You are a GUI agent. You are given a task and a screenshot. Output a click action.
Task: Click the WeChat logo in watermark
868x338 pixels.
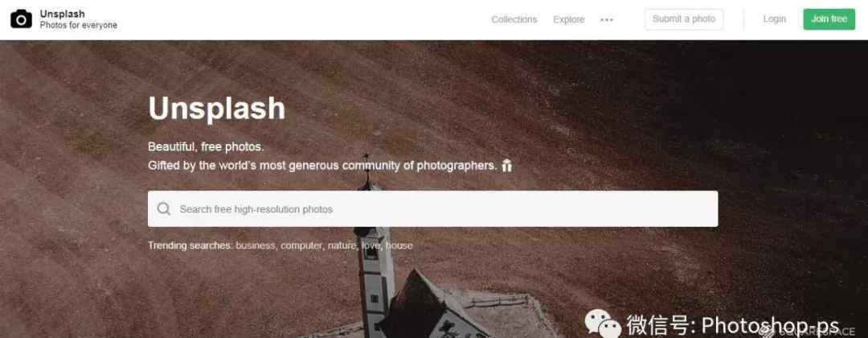602,324
